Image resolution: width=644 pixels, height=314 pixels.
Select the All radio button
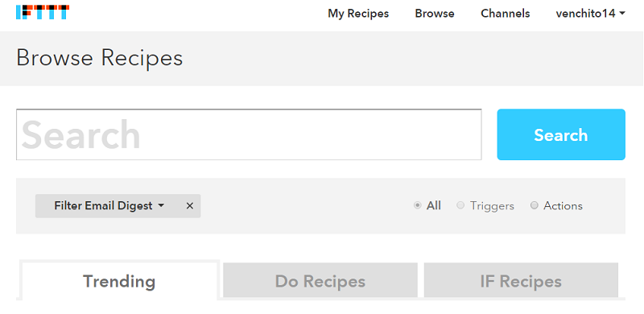(x=417, y=205)
